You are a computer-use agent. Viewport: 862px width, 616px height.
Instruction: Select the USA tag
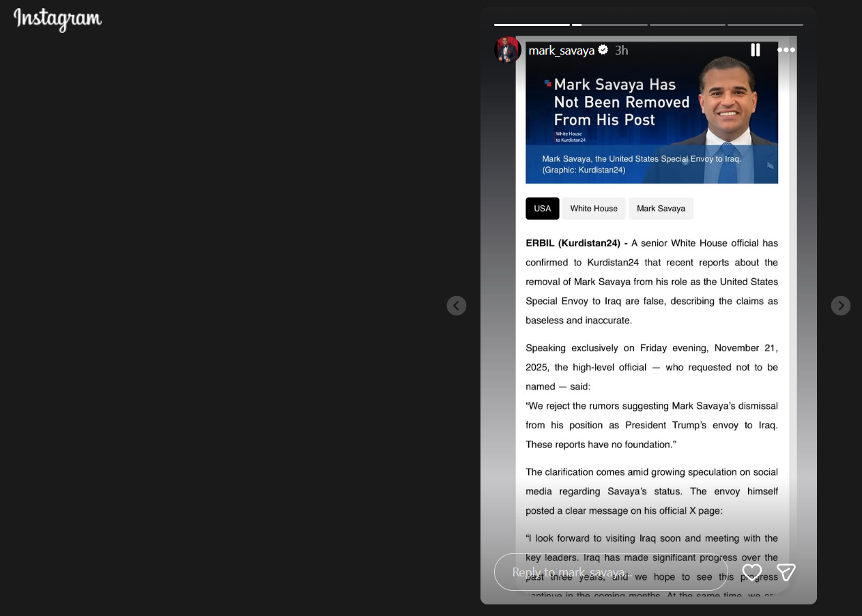[542, 209]
